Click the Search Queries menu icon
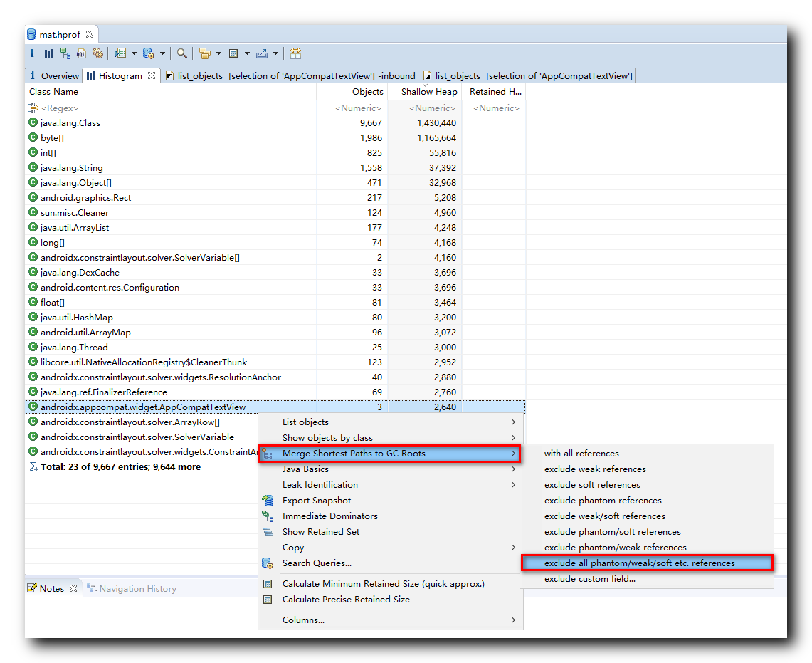Viewport: 812px width, 663px height. point(268,563)
